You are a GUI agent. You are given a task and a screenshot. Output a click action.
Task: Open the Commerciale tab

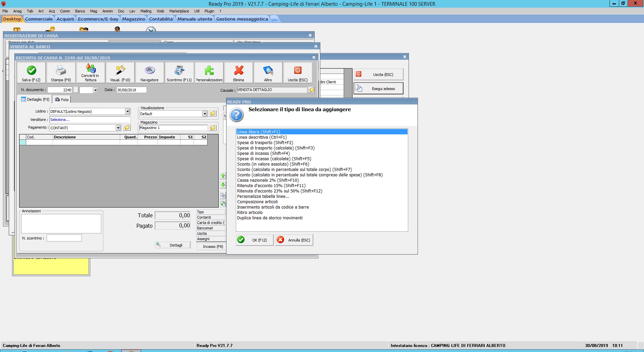coord(39,19)
